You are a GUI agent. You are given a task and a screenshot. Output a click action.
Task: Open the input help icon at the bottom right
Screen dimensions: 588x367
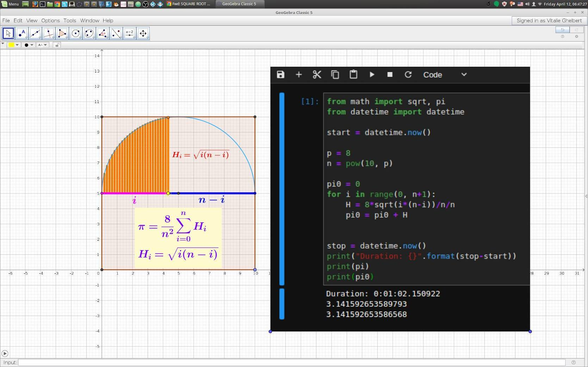click(574, 362)
